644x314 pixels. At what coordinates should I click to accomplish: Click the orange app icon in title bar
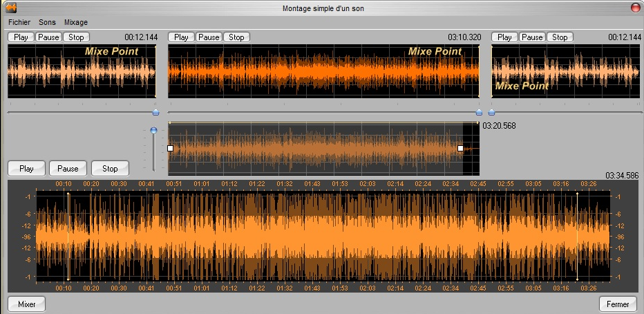click(11, 8)
